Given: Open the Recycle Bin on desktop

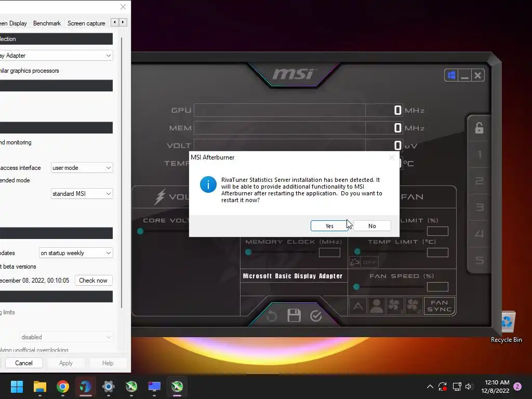Looking at the screenshot, I should (506, 327).
